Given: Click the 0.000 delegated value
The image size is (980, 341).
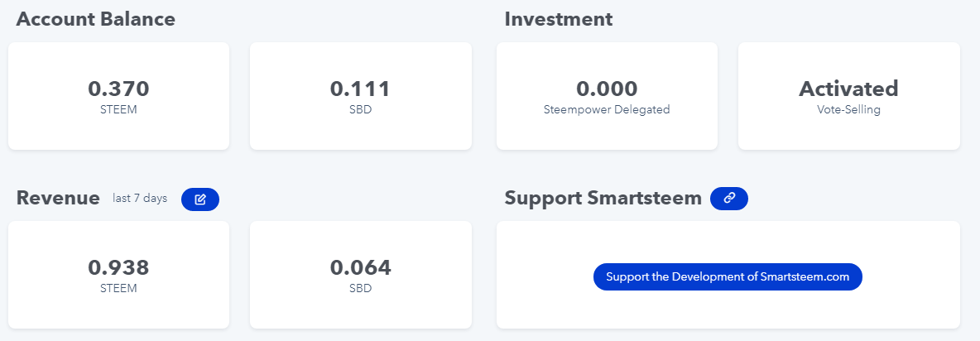Looking at the screenshot, I should [x=607, y=89].
